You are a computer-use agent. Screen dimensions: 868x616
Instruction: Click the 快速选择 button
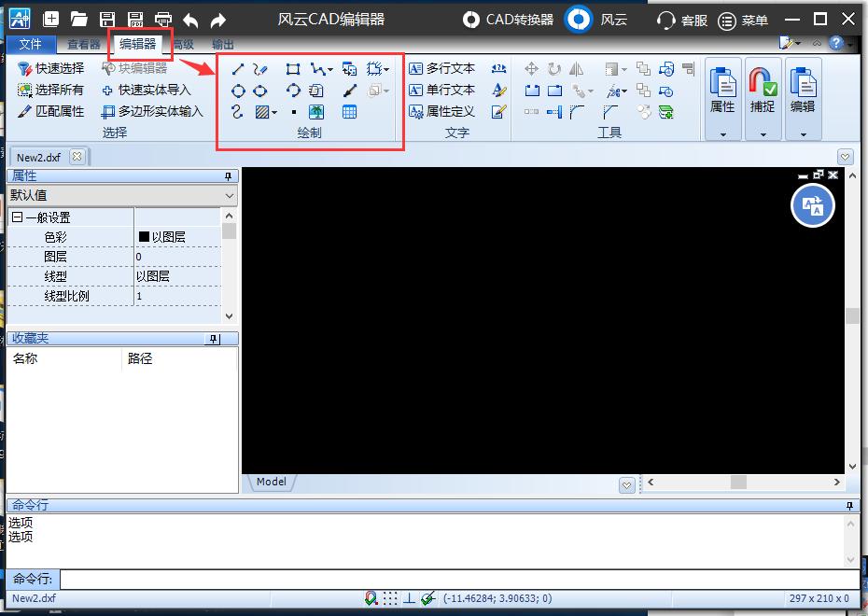pos(51,69)
